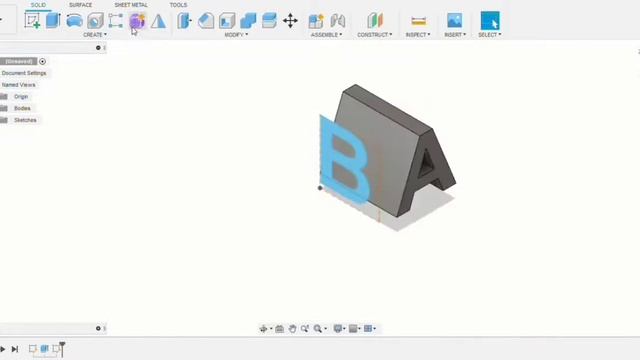640x360 pixels.
Task: Open the INSERT dropdown menu
Action: click(455, 35)
